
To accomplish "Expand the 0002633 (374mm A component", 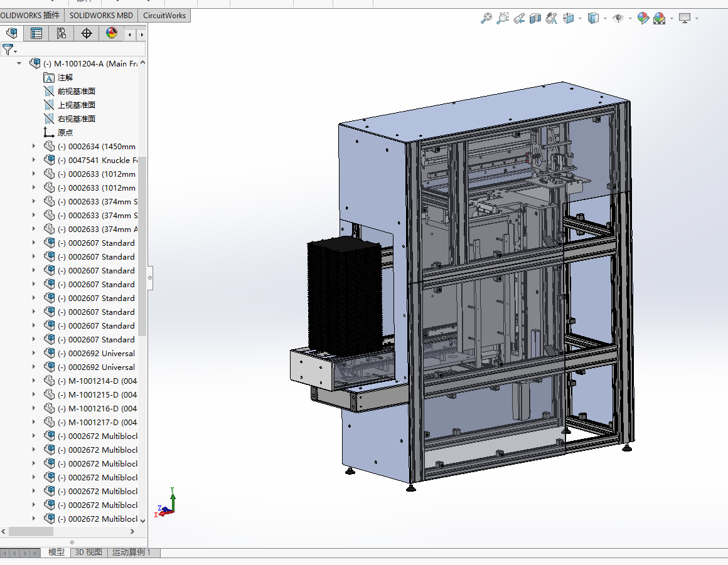I will tap(33, 229).
